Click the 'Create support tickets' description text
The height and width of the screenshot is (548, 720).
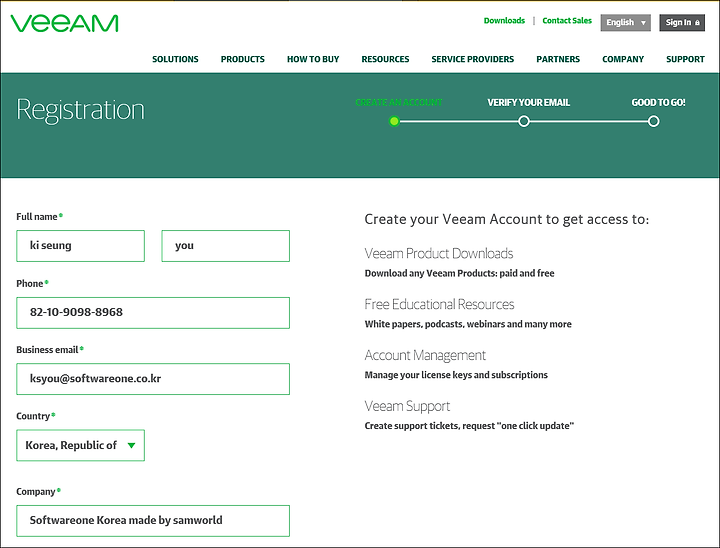coord(469,426)
